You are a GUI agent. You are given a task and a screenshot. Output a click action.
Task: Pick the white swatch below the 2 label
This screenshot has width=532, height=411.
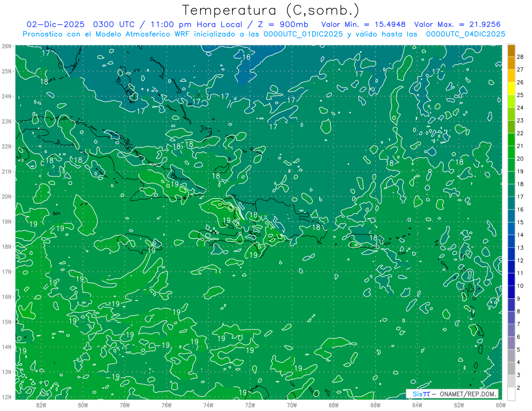[x=511, y=394]
